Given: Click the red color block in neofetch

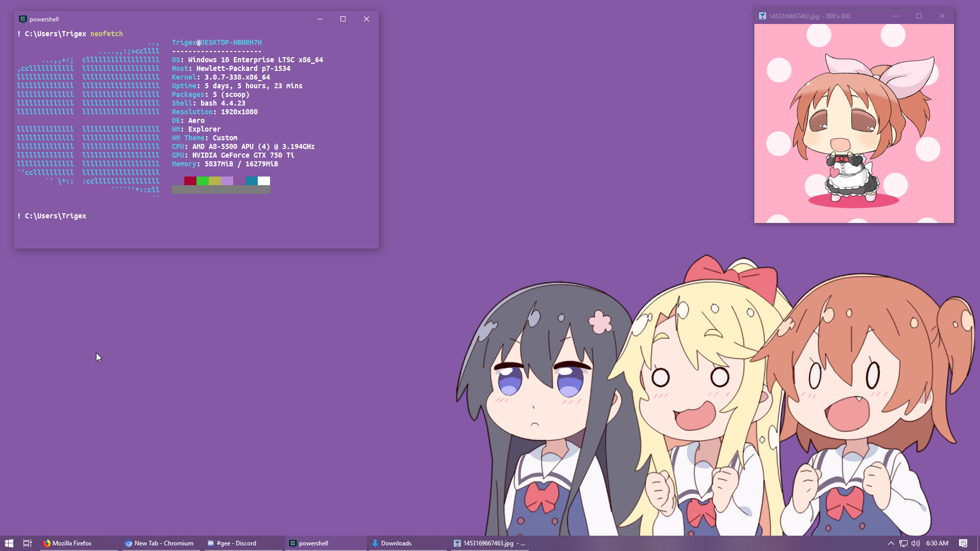Looking at the screenshot, I should click(x=190, y=181).
